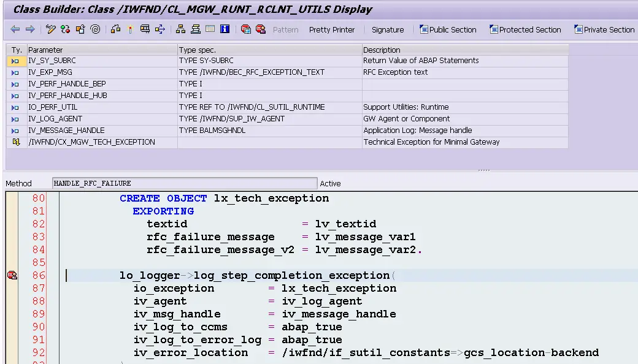Open the Protected Section
Image resolution: width=638 pixels, height=364 pixels.
(x=525, y=29)
